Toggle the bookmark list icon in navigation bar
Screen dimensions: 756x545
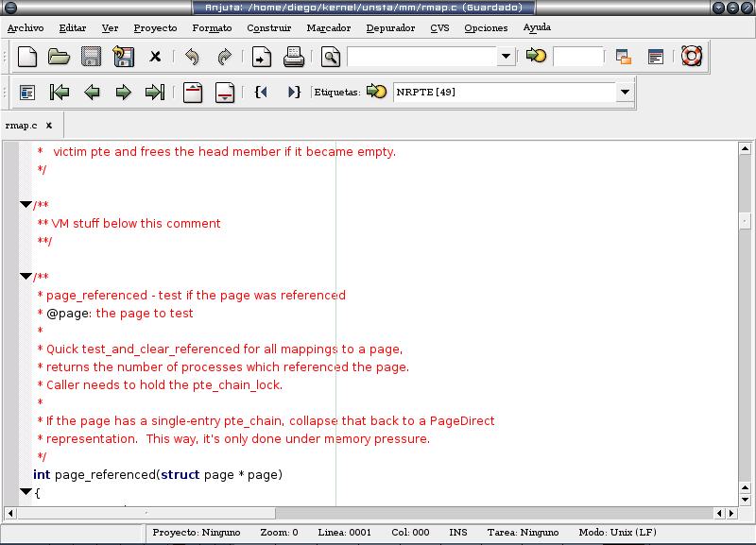pos(27,92)
